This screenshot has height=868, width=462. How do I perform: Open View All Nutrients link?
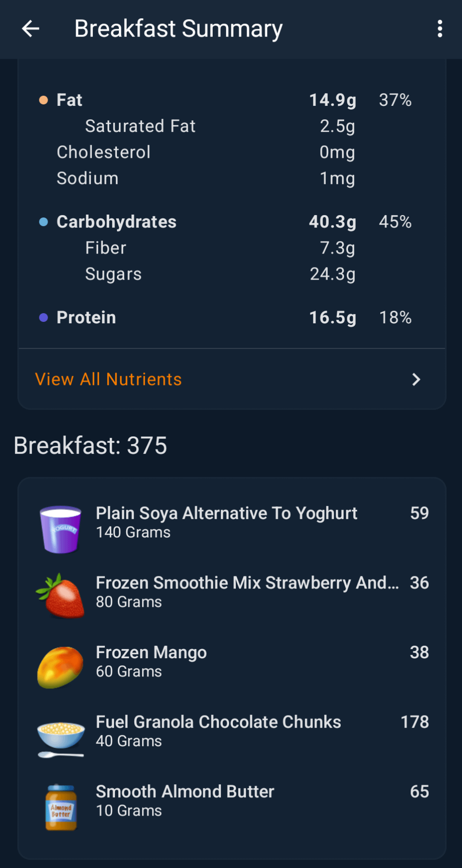[109, 380]
